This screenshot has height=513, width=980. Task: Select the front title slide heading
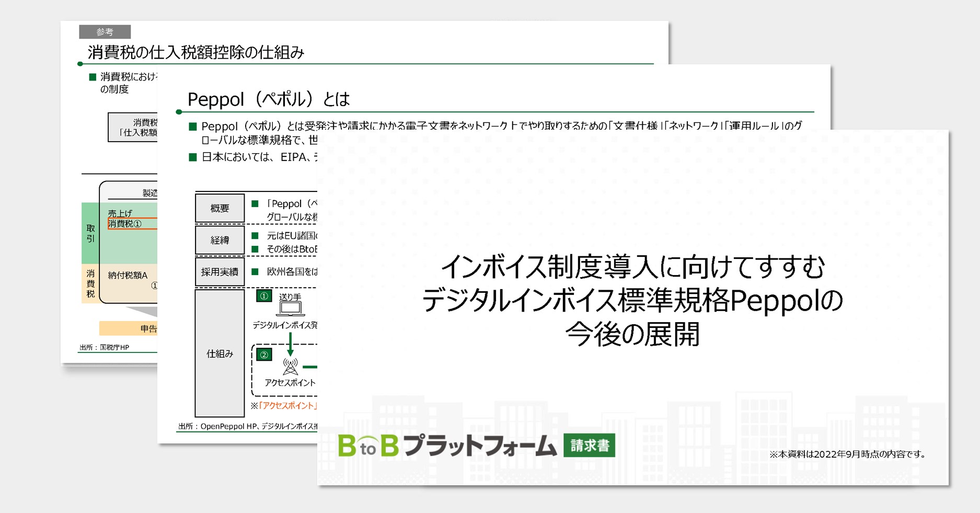tap(632, 300)
